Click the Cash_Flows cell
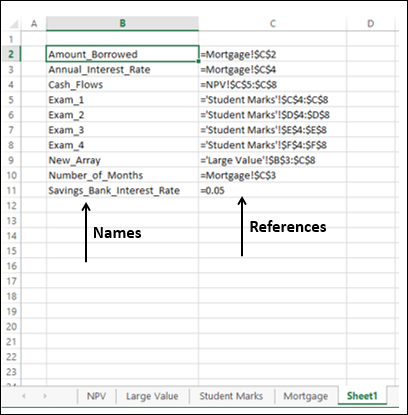Viewport: 408px width, 415px height. (122, 84)
